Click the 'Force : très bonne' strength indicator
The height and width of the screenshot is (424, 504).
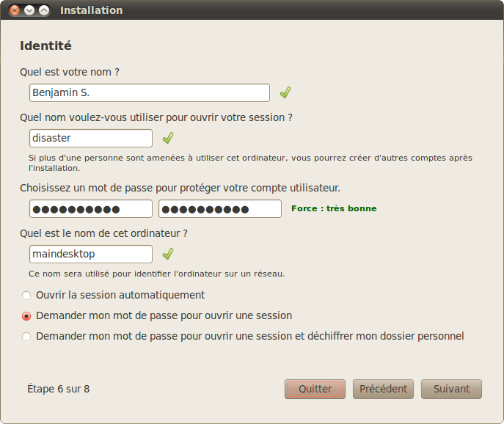coord(334,208)
